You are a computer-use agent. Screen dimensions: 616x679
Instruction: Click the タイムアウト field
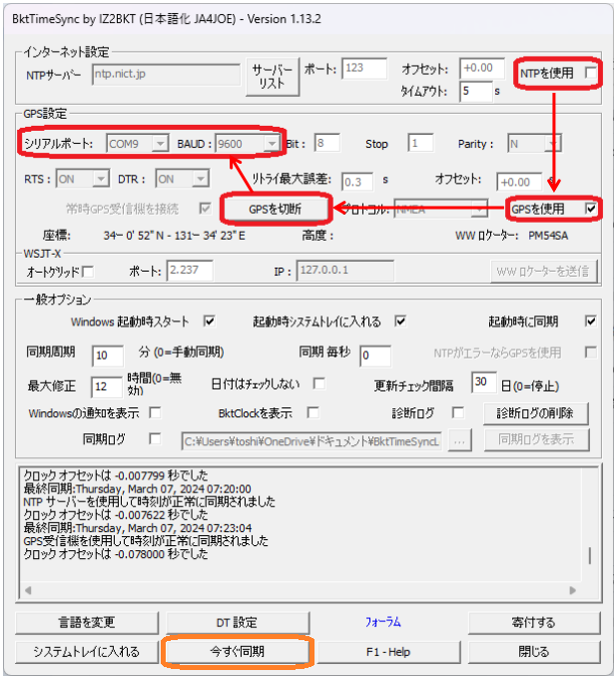pyautogui.click(x=476, y=92)
